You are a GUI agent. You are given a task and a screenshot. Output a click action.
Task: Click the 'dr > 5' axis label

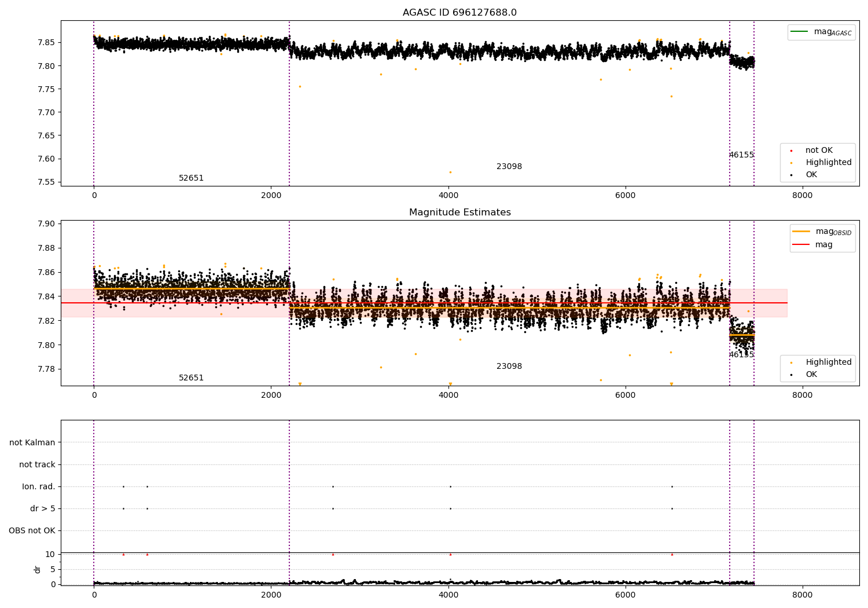coord(43,508)
